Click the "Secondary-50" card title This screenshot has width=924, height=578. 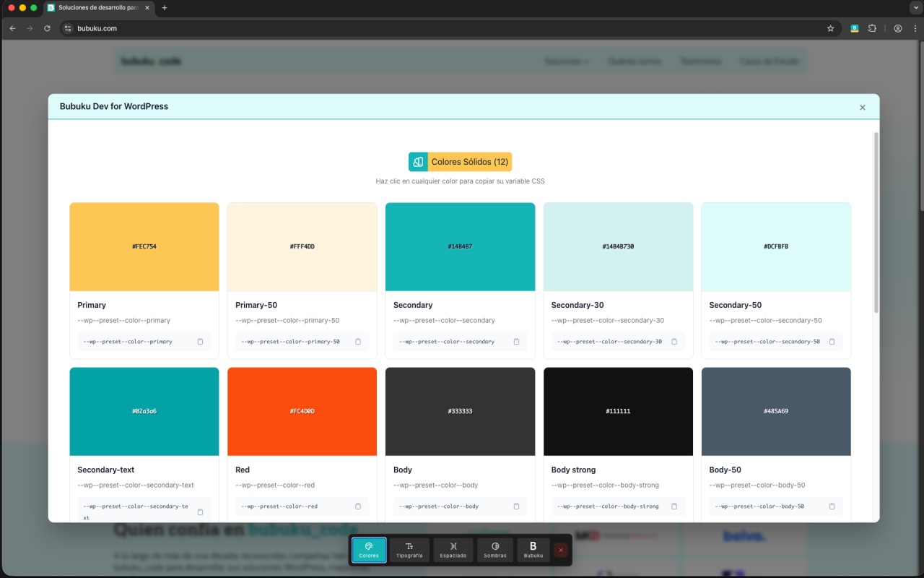pyautogui.click(x=736, y=305)
